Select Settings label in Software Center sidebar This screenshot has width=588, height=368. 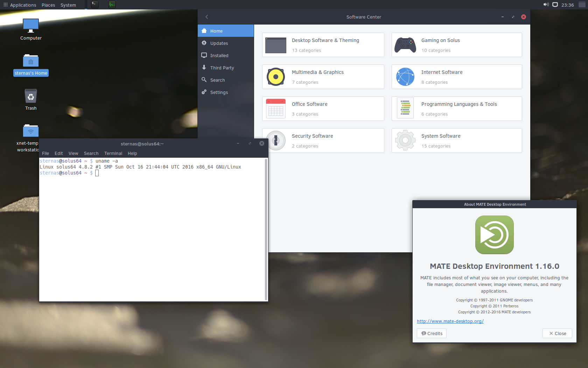click(x=219, y=92)
